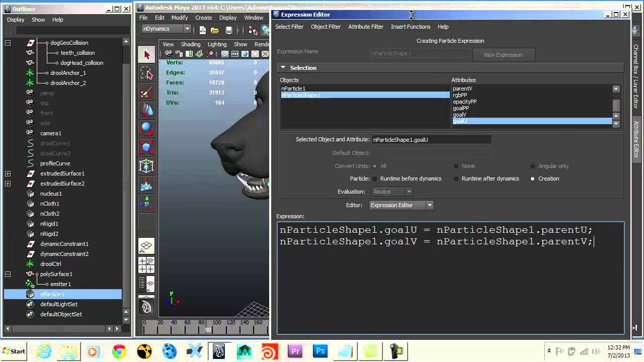The width and height of the screenshot is (644, 362).
Task: Activate the Lasso select tool
Action: pos(146,73)
